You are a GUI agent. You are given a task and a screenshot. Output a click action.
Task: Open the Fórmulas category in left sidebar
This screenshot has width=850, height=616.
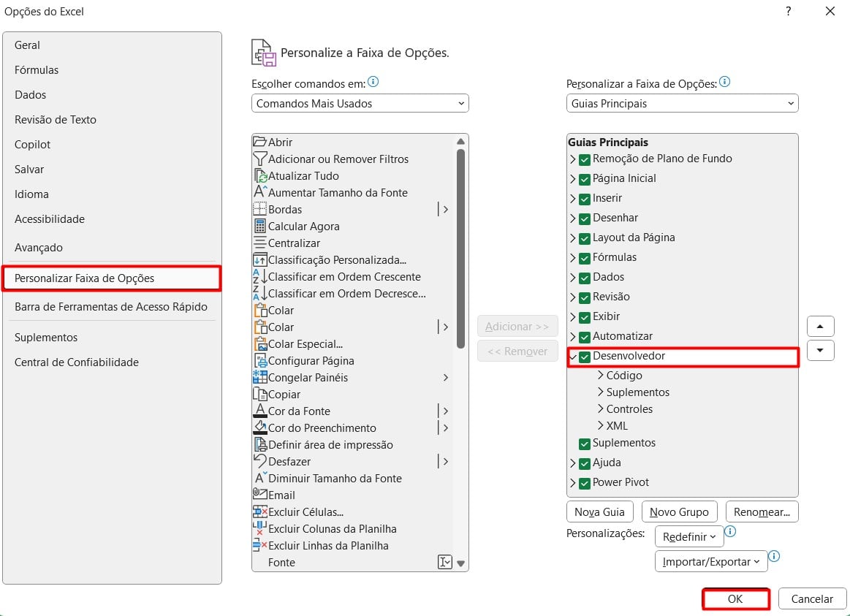tap(37, 70)
